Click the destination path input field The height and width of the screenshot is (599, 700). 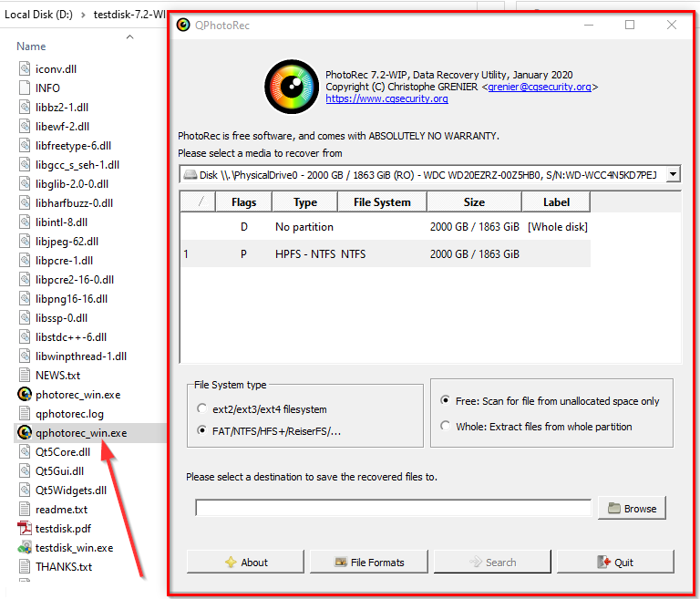point(394,508)
